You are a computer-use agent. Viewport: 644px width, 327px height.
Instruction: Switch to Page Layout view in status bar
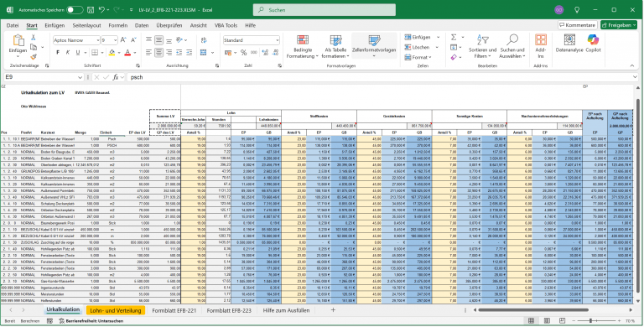click(x=547, y=321)
